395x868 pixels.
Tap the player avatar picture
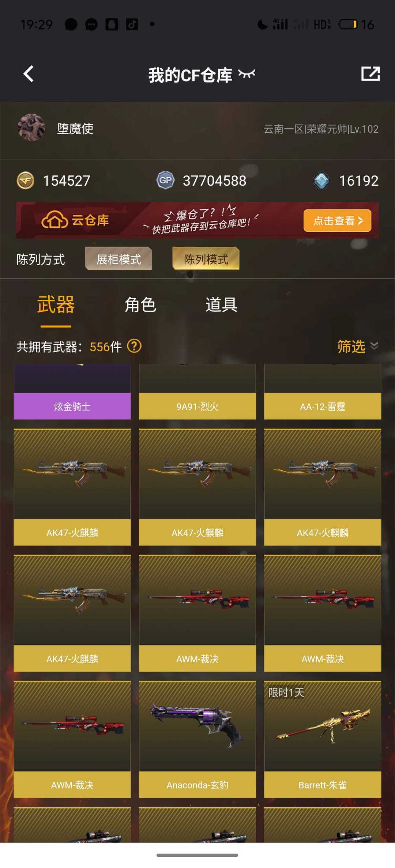(31, 128)
